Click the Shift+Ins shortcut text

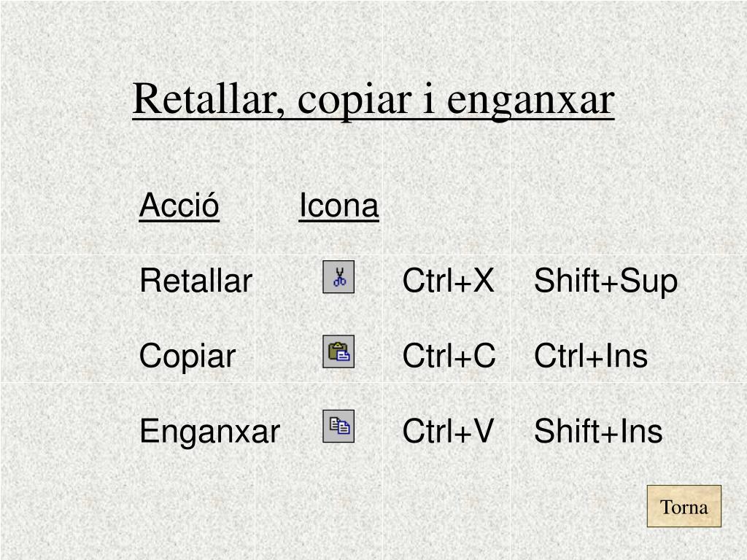pyautogui.click(x=598, y=431)
